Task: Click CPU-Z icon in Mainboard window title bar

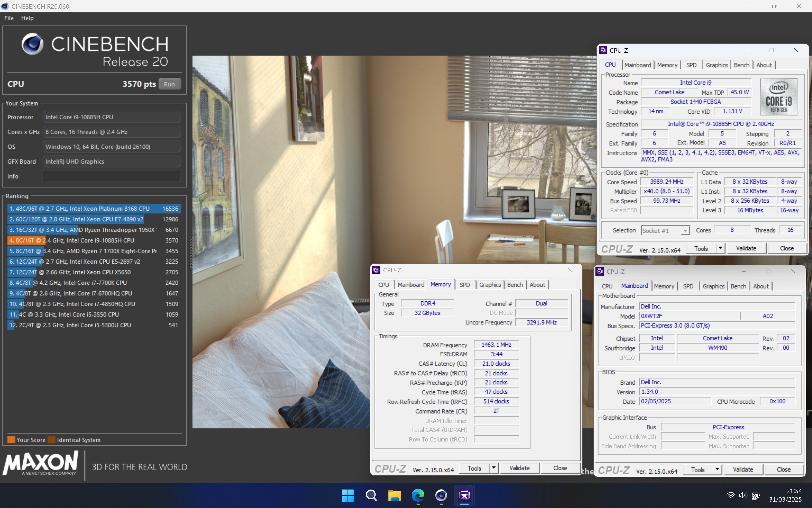Action: 600,272
